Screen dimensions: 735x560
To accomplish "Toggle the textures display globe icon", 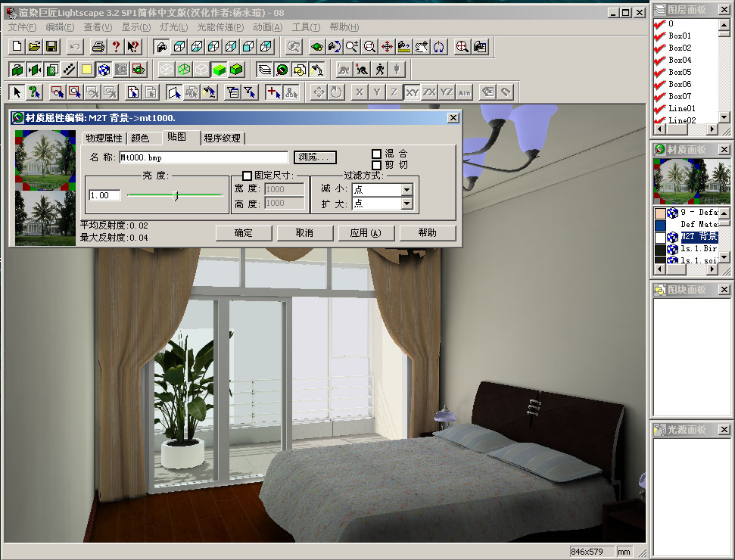I will [x=104, y=70].
